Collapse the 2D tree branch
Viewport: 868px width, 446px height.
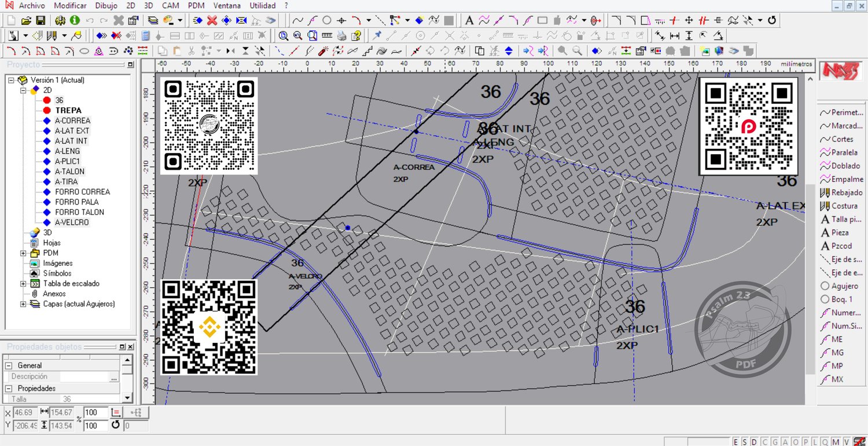click(23, 90)
